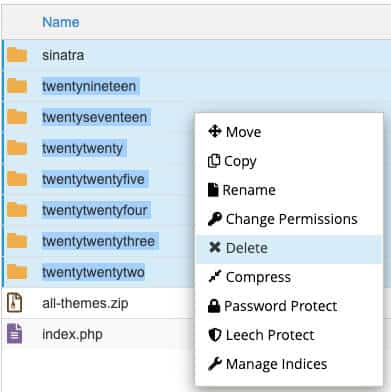Select the sinatra folder icon
Screen dimensions: 391x392
click(17, 55)
